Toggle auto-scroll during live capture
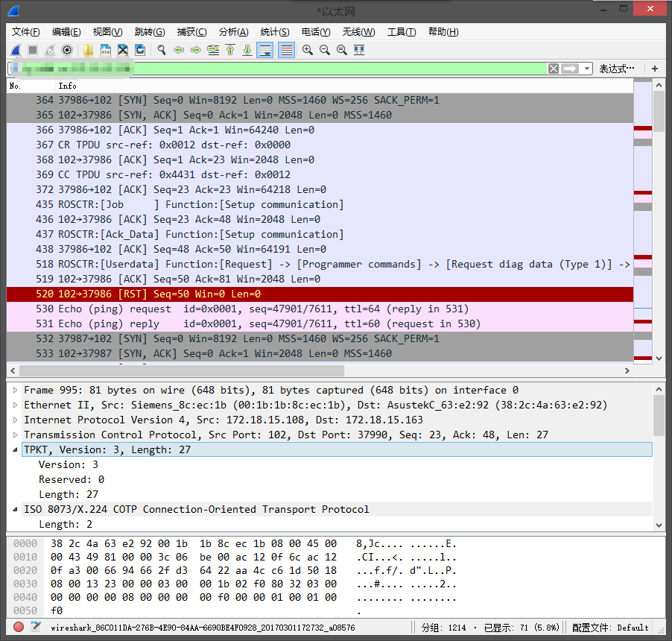The height and width of the screenshot is (641, 672). 264,50
